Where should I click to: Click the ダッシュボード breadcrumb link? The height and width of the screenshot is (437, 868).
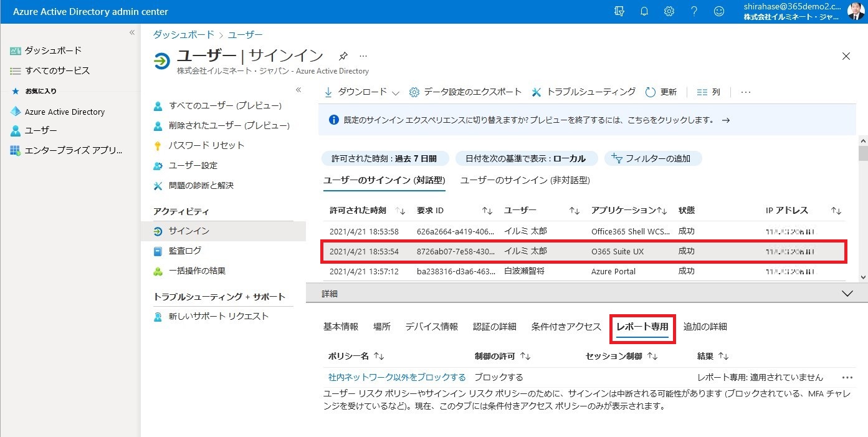tap(183, 34)
